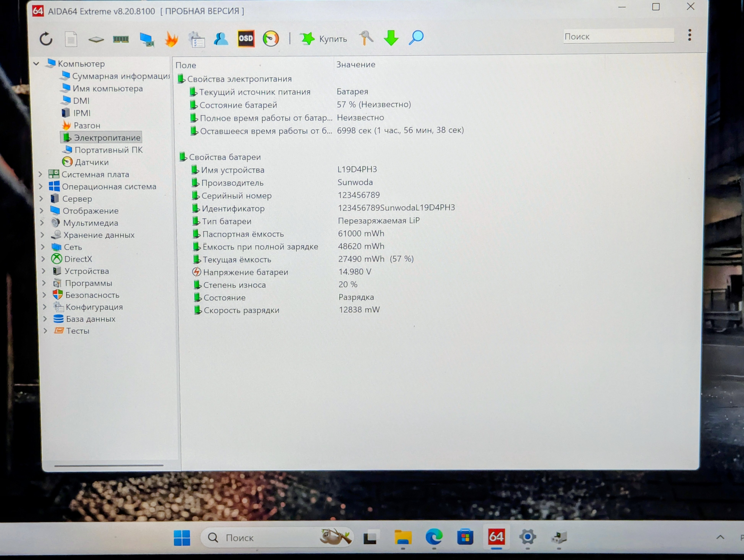
Task: Select the IPMI tree item
Action: tap(76, 113)
